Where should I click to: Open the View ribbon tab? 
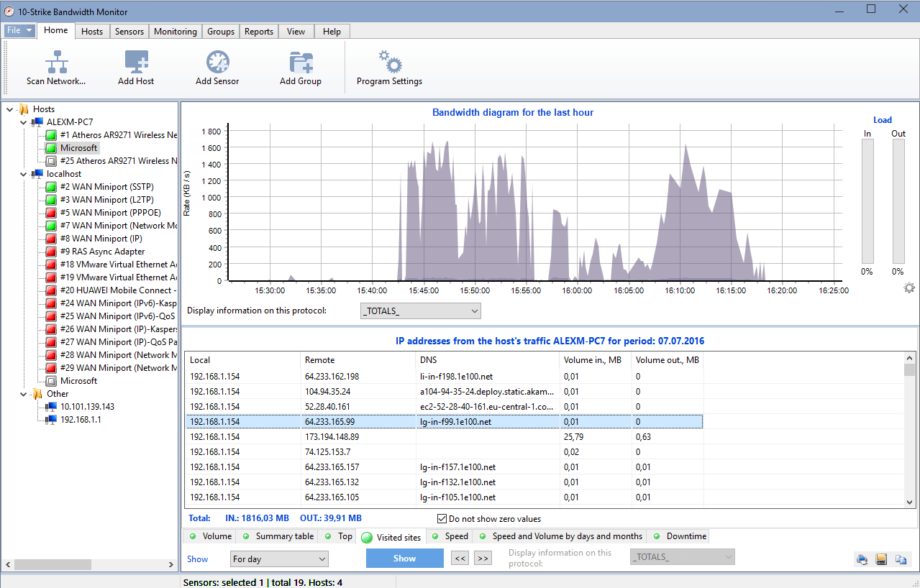point(296,32)
